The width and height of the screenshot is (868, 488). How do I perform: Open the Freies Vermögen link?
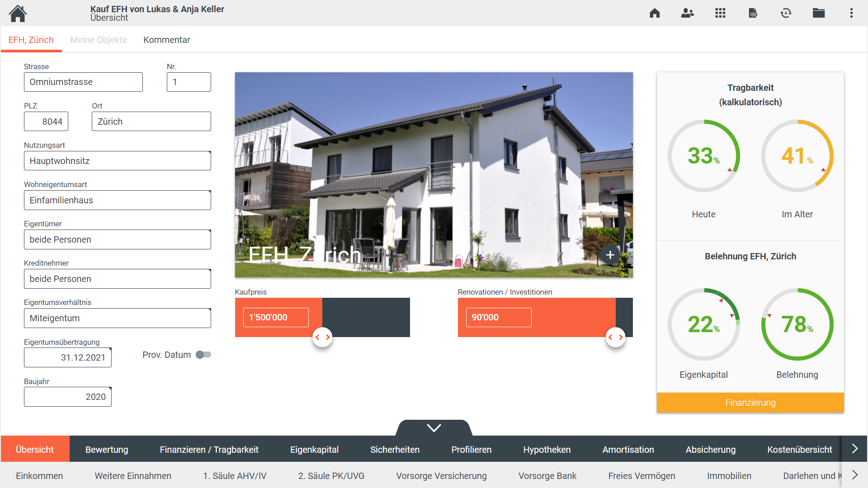pyautogui.click(x=642, y=476)
